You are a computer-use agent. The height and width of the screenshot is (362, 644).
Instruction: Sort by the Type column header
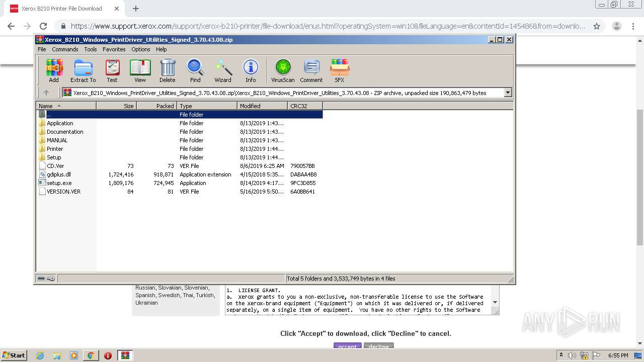click(x=207, y=106)
